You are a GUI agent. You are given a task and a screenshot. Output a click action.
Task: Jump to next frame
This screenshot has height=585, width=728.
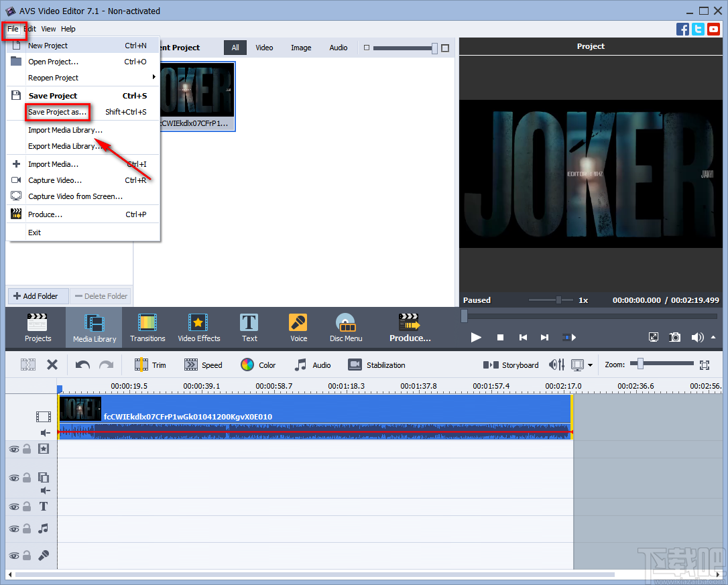(x=544, y=338)
